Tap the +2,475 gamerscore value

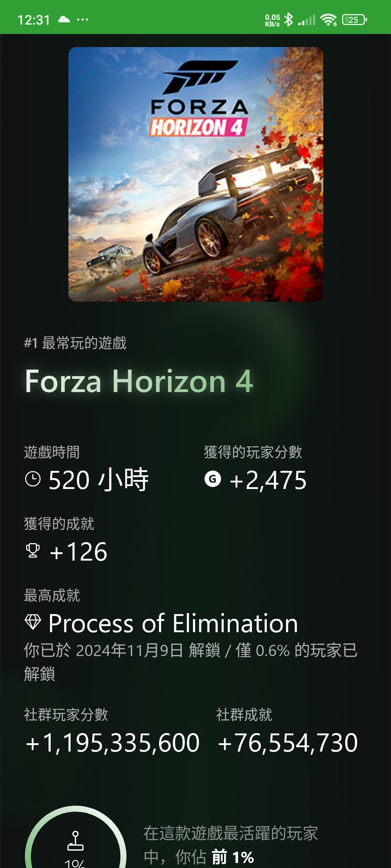coord(268,480)
